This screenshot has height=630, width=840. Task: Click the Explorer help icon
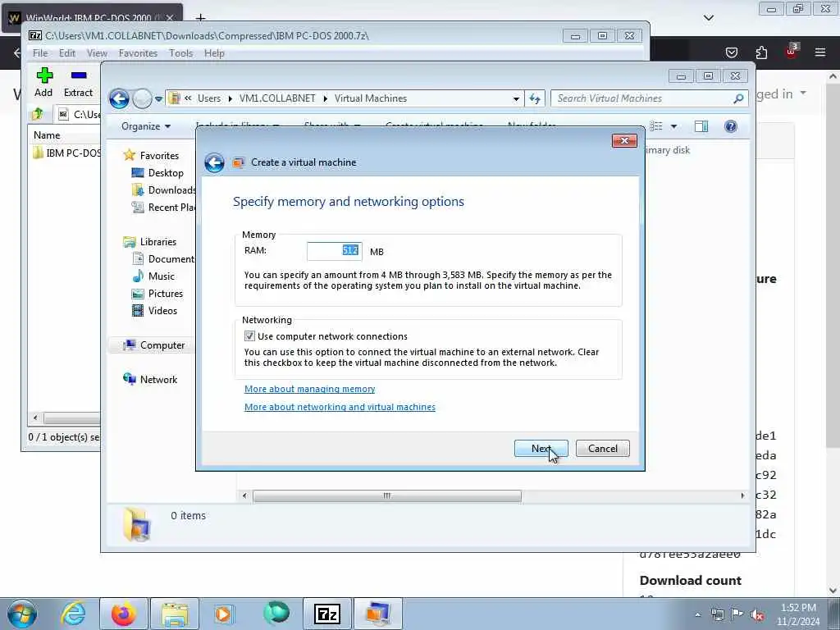click(731, 126)
